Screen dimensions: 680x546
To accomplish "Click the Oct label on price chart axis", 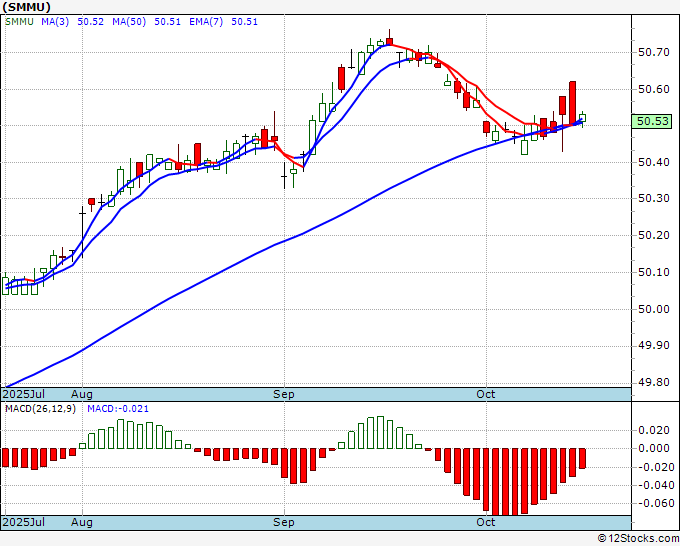I will (x=486, y=394).
